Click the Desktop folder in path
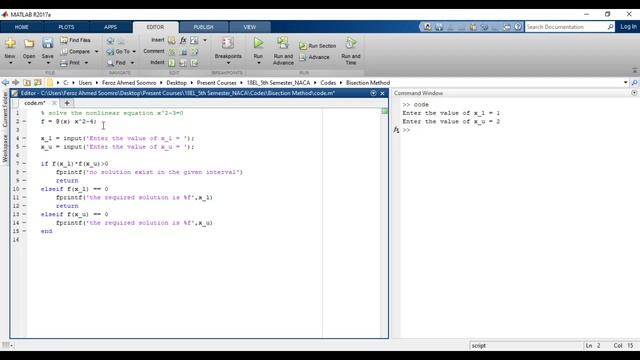Viewport: 640px width, 360px height. pyautogui.click(x=176, y=82)
